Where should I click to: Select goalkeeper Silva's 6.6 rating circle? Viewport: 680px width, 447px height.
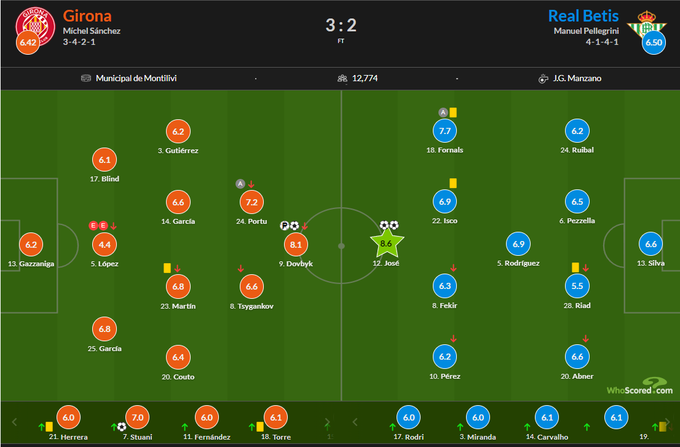click(650, 243)
